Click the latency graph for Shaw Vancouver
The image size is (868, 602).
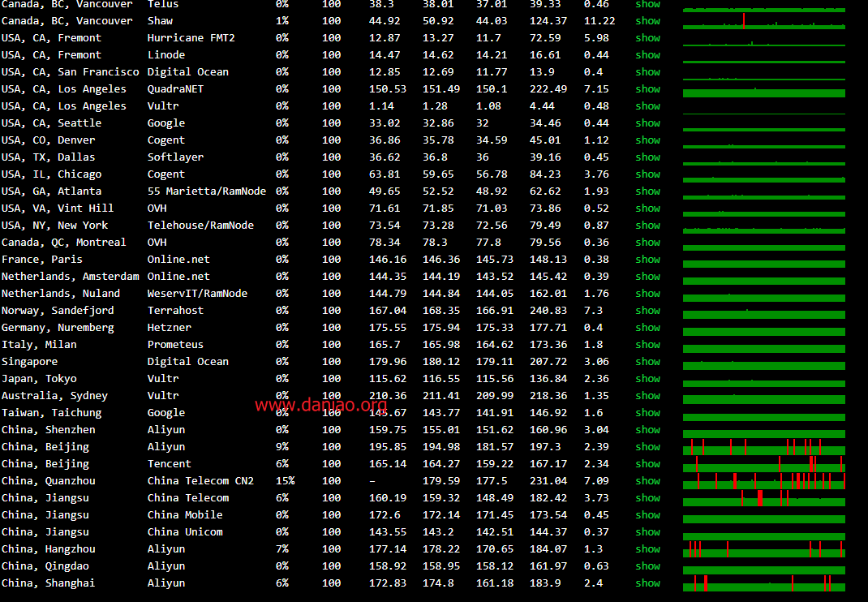point(764,21)
